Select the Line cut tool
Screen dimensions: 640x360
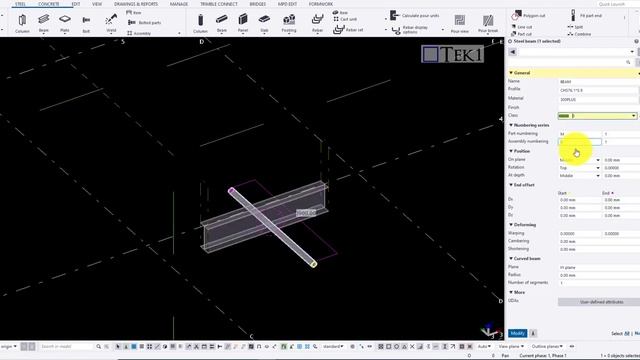coord(522,27)
